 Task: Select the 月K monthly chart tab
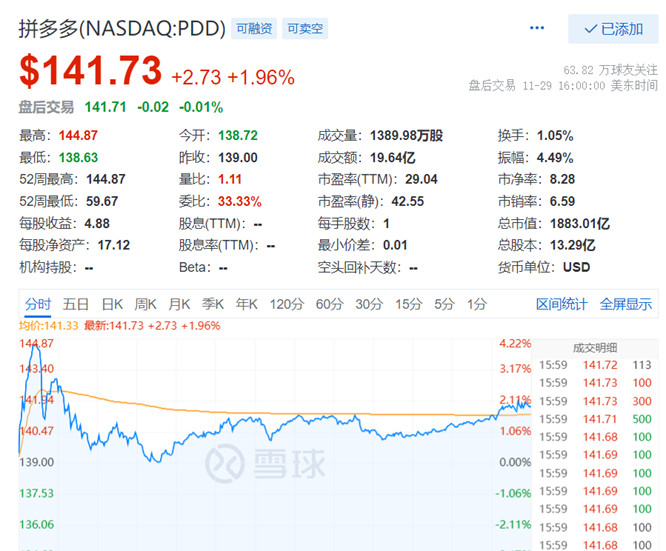179,304
